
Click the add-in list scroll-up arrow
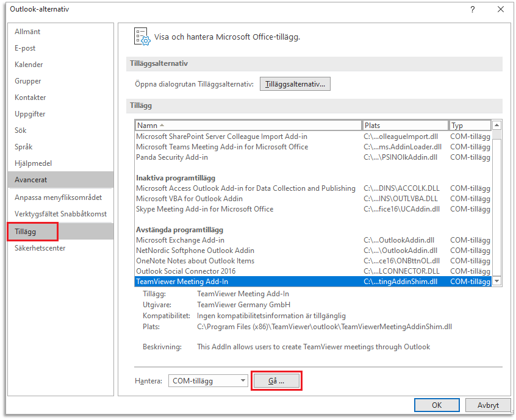(x=497, y=126)
